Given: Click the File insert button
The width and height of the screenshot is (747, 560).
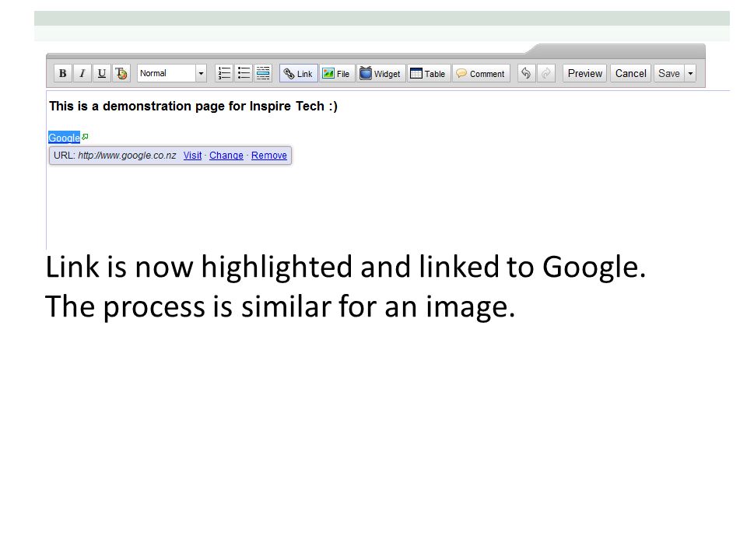Looking at the screenshot, I should [x=337, y=74].
